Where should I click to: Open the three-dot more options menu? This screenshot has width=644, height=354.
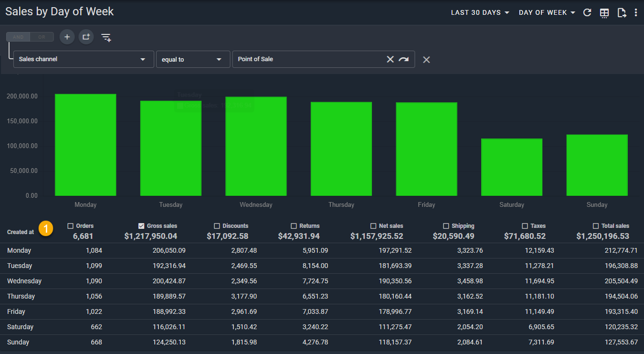[x=636, y=13]
